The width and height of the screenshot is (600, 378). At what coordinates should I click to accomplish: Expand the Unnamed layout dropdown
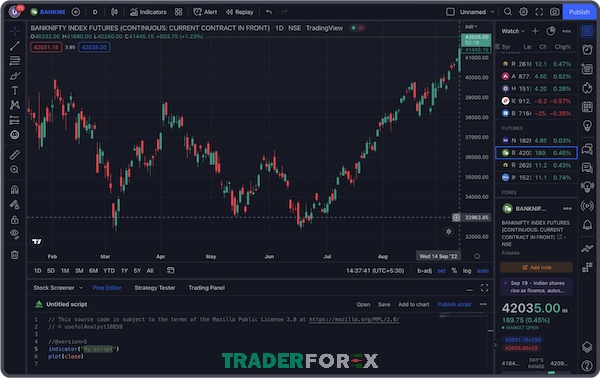click(477, 12)
